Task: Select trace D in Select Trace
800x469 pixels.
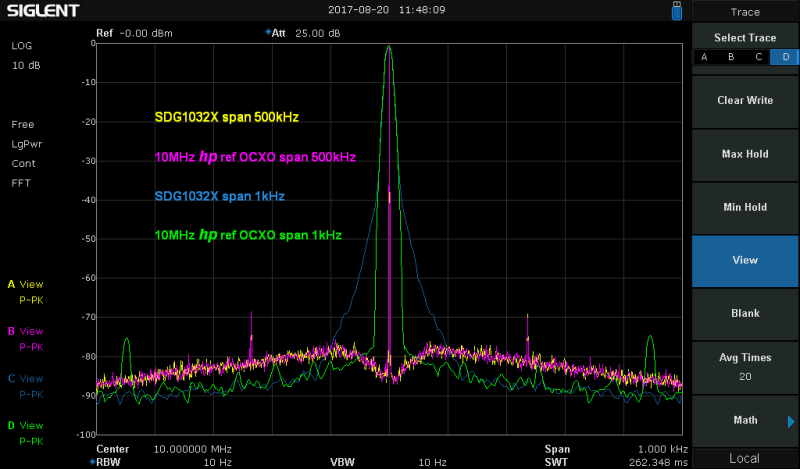Action: click(785, 57)
